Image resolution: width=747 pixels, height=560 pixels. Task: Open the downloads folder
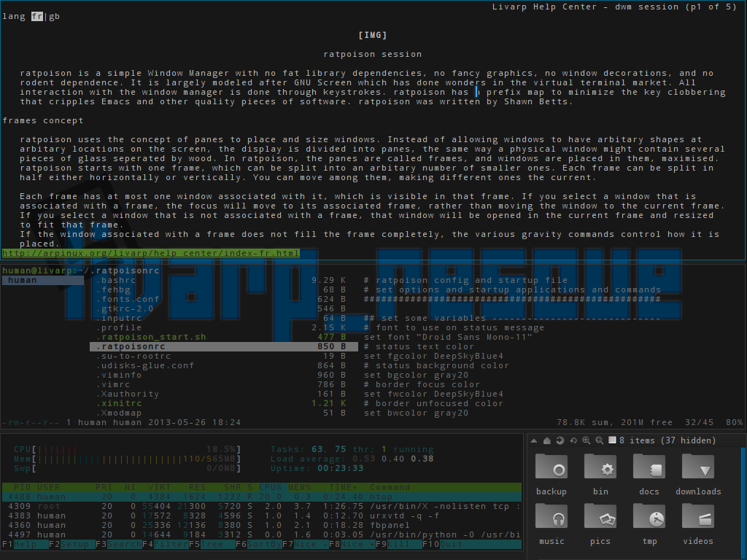pyautogui.click(x=698, y=474)
